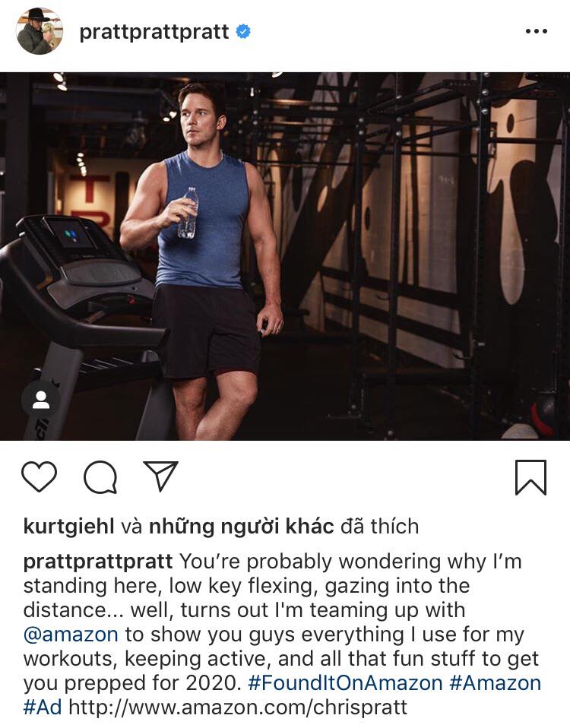Viewport: 570px width, 728px height.
Task: Open the #Ad hashtag
Action: tap(43, 707)
